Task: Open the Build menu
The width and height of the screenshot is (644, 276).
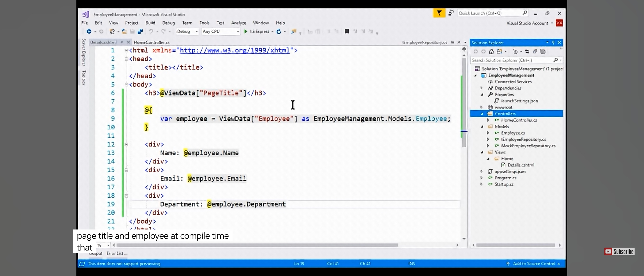Action: tap(150, 23)
